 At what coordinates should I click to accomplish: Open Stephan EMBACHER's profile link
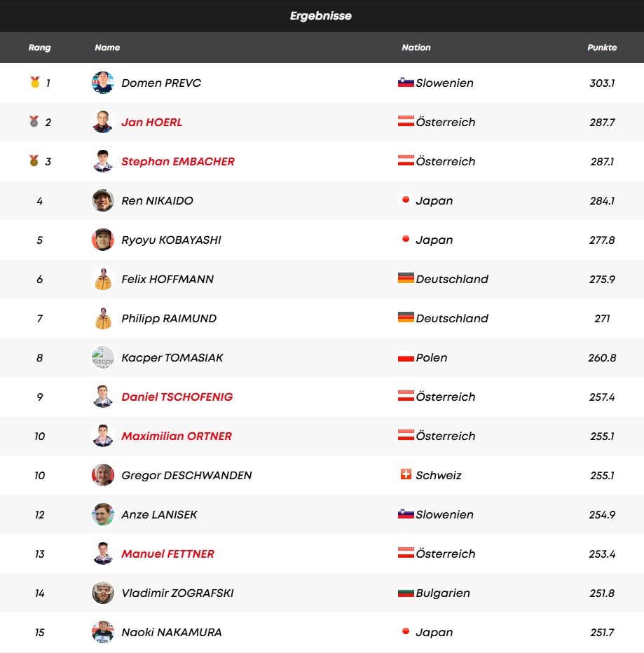coord(178,161)
